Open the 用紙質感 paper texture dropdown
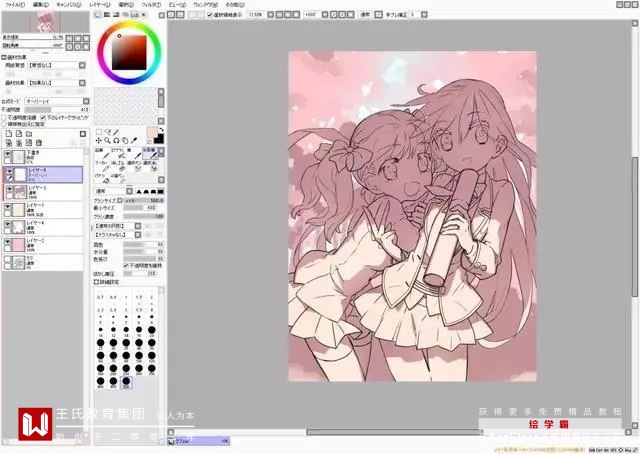The width and height of the screenshot is (640, 454). [82, 65]
